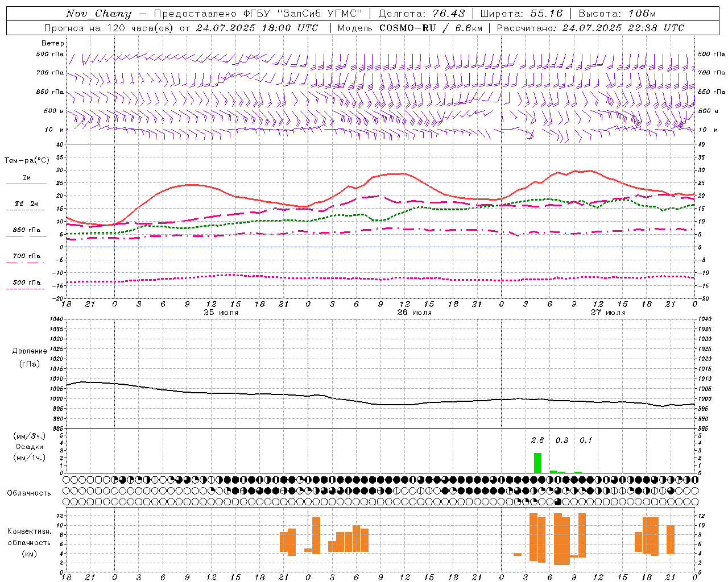Click the "Давление" pressure panel title
728x582 pixels.
click(30, 351)
